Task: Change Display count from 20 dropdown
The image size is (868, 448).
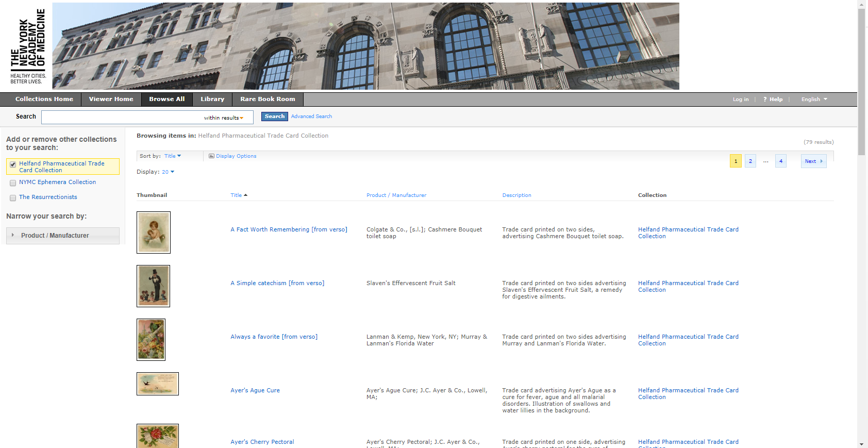Action: click(168, 172)
